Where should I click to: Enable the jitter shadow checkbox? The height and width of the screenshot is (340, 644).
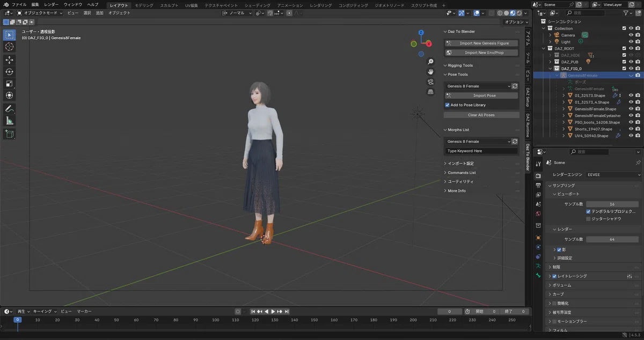click(x=588, y=219)
